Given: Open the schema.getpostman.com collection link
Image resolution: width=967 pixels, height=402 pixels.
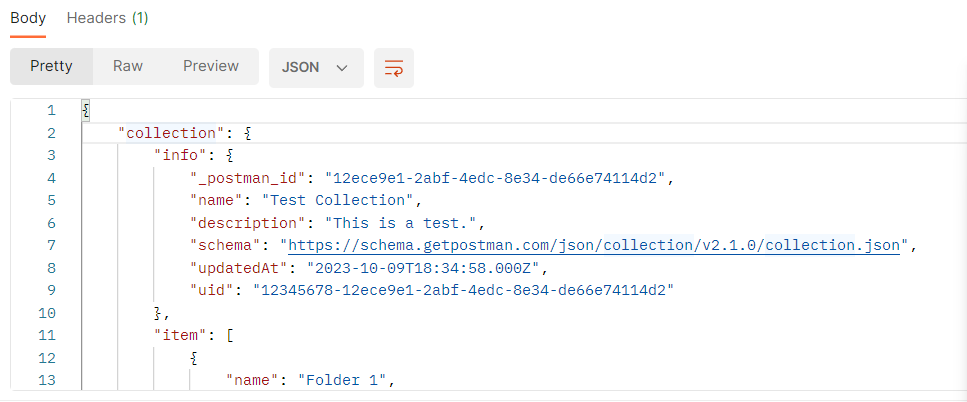Looking at the screenshot, I should (x=595, y=245).
